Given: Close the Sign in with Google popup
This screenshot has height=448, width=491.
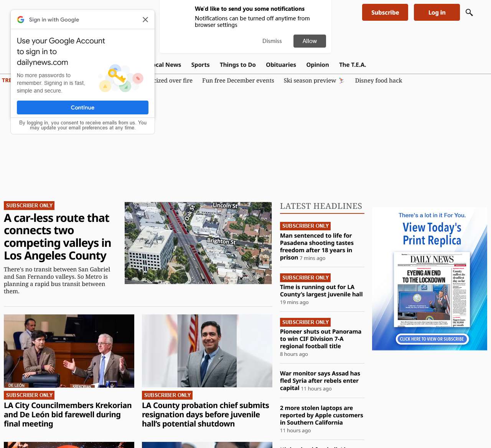Looking at the screenshot, I should [145, 20].
